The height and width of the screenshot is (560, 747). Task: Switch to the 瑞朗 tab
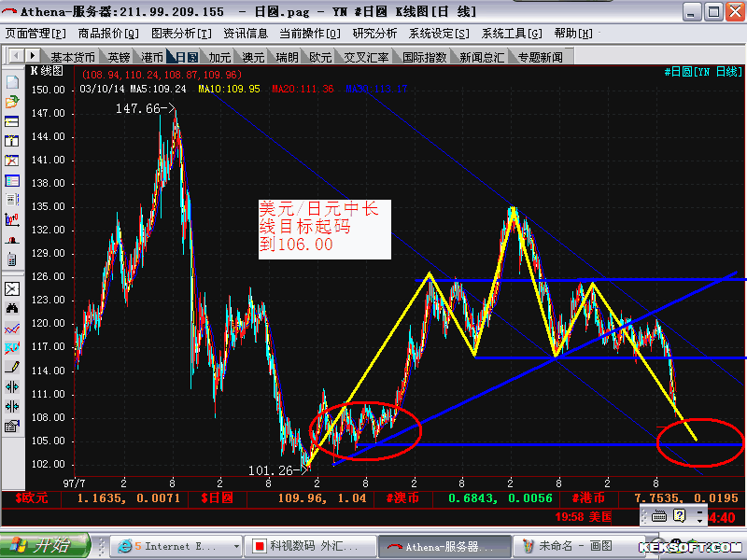287,57
